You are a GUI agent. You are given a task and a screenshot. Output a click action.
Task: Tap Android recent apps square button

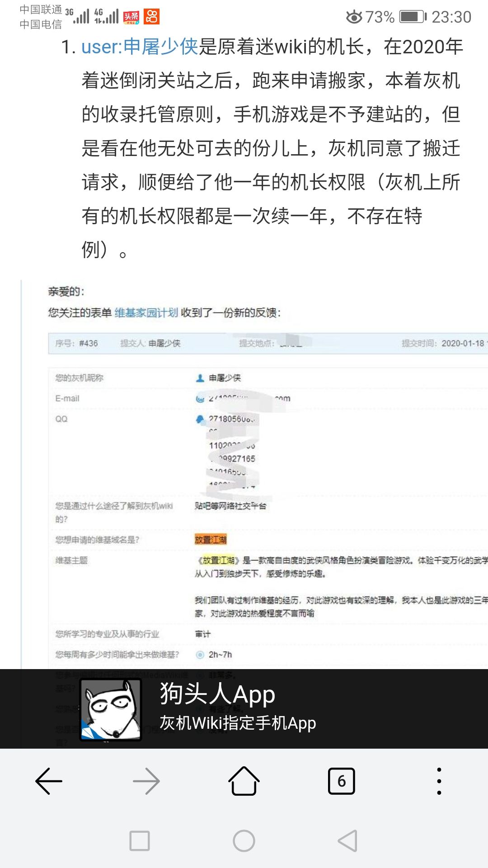[x=140, y=841]
